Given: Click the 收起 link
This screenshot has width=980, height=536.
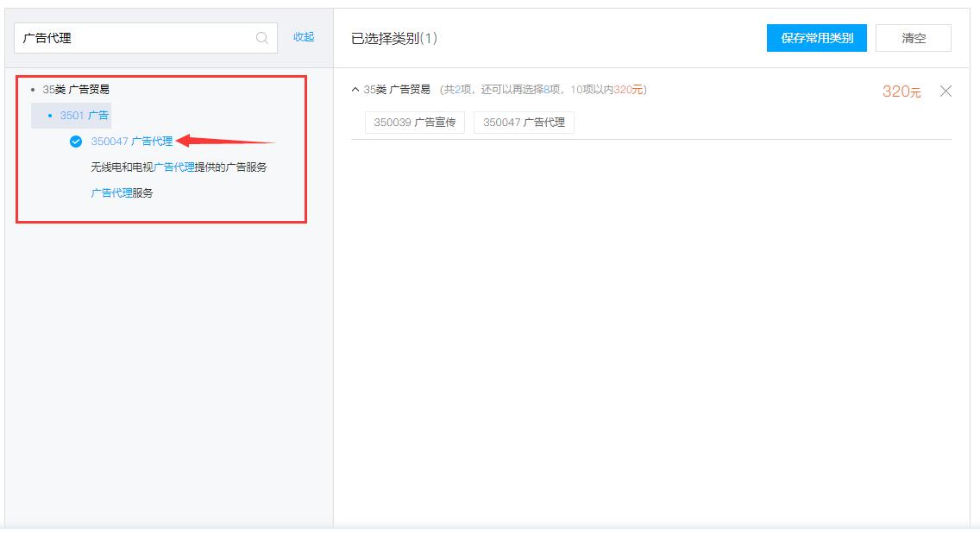Looking at the screenshot, I should [x=304, y=37].
